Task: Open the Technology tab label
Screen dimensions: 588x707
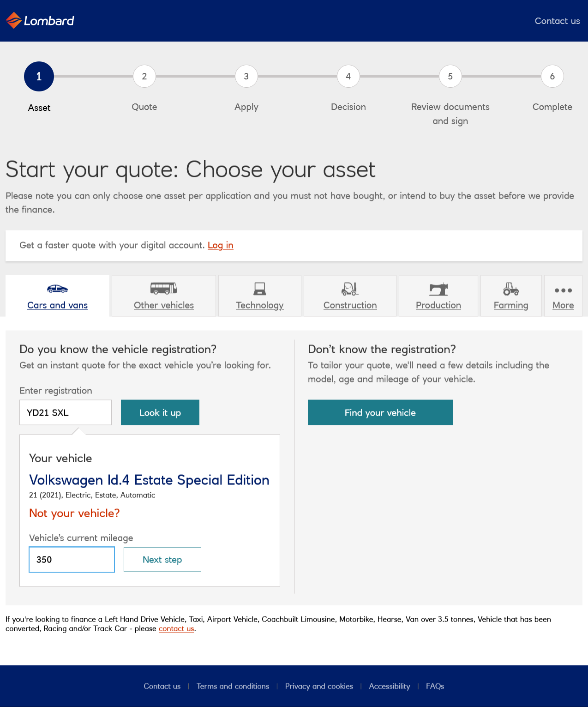Action: [x=260, y=305]
